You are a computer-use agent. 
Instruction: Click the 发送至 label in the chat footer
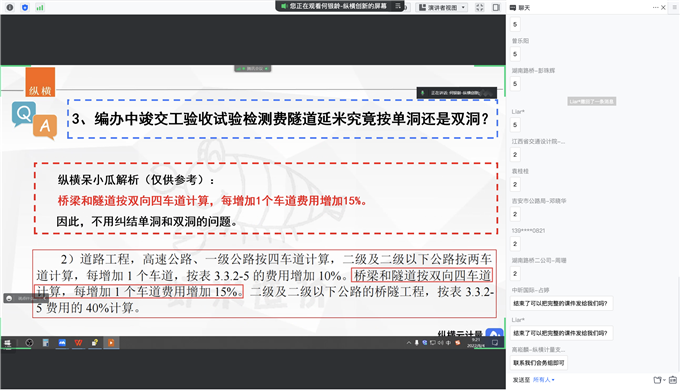click(x=521, y=380)
